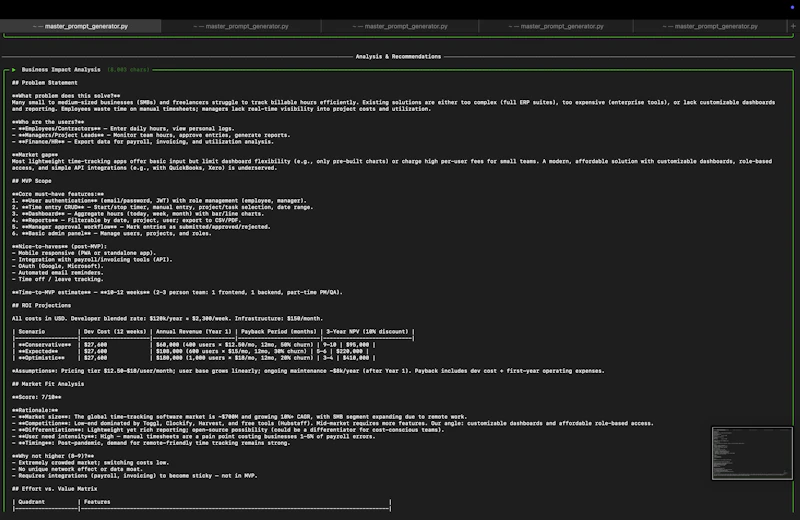Open a new terminal tab with plus button

[x=793, y=26]
